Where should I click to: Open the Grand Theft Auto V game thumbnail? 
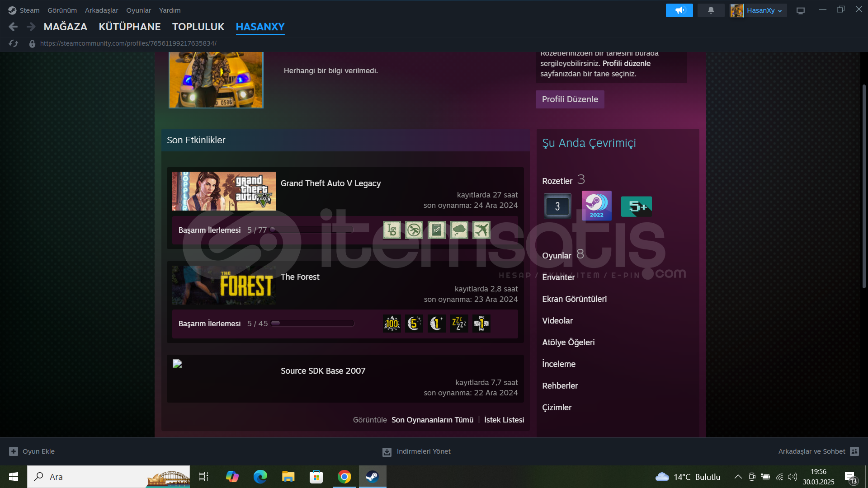[224, 191]
